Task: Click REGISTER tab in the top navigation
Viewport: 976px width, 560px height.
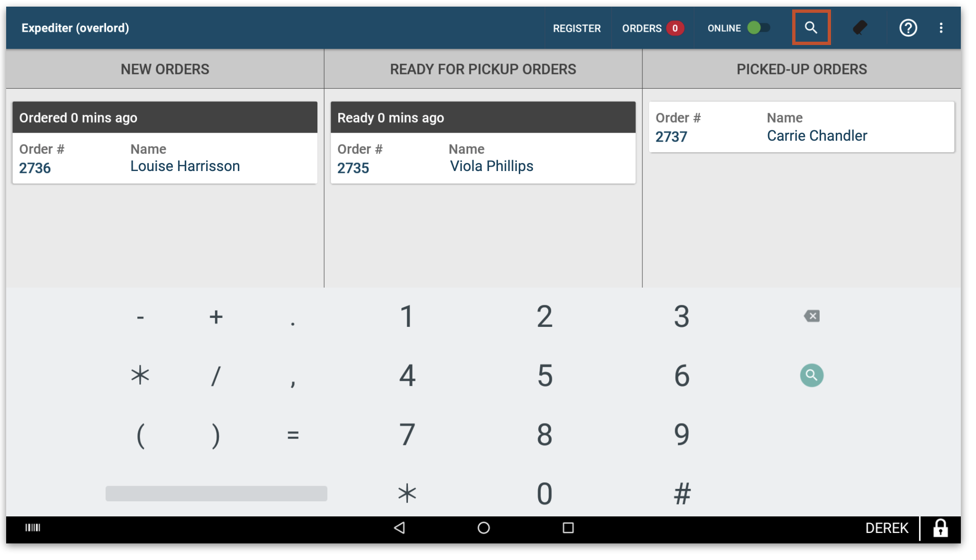Action: [x=576, y=27]
